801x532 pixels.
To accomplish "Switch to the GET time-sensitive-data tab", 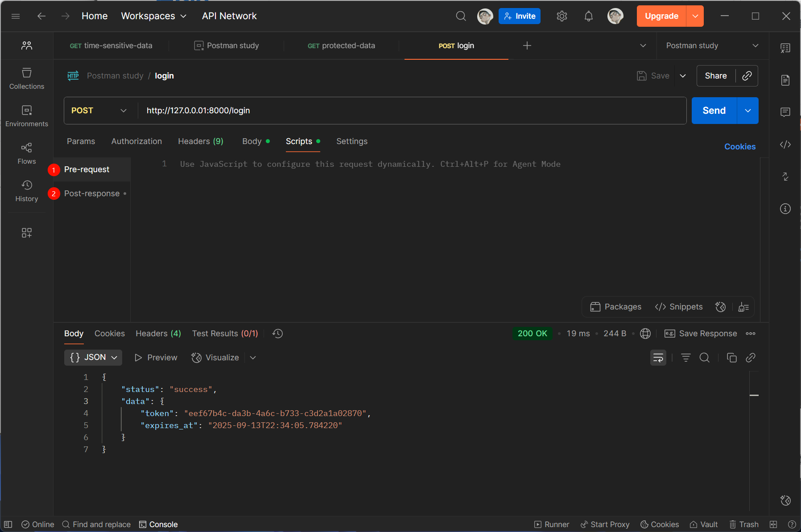I will click(111, 45).
